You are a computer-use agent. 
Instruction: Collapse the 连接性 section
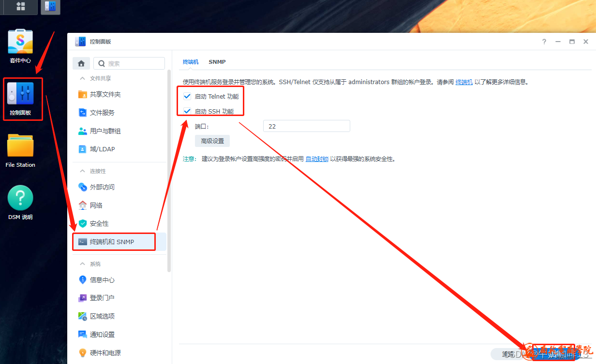click(81, 171)
